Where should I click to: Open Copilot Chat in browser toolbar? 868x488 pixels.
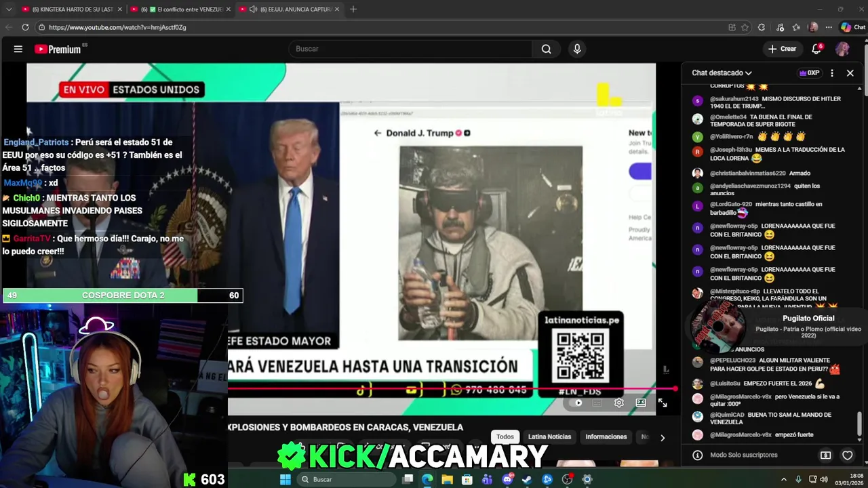(x=853, y=27)
